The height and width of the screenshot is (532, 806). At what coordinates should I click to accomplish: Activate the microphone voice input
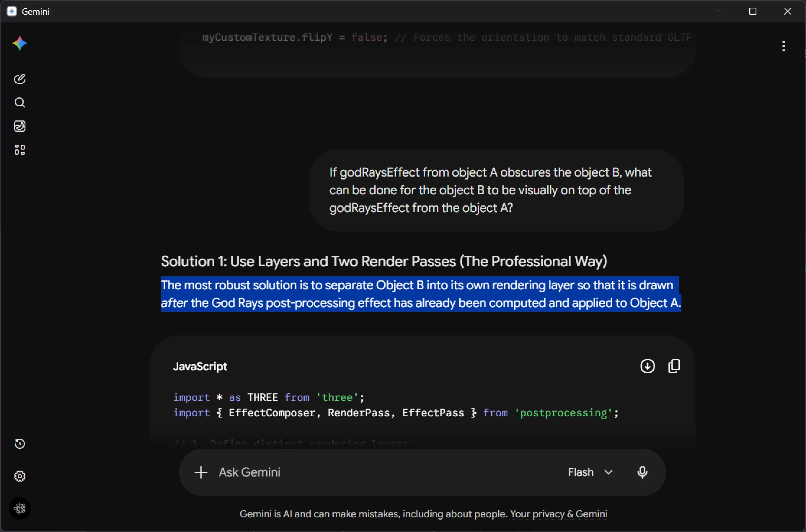coord(642,472)
